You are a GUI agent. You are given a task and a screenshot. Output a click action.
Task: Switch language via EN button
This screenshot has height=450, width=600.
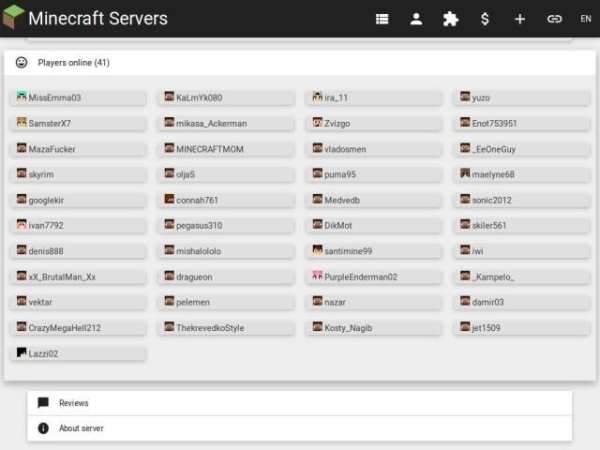pos(585,19)
